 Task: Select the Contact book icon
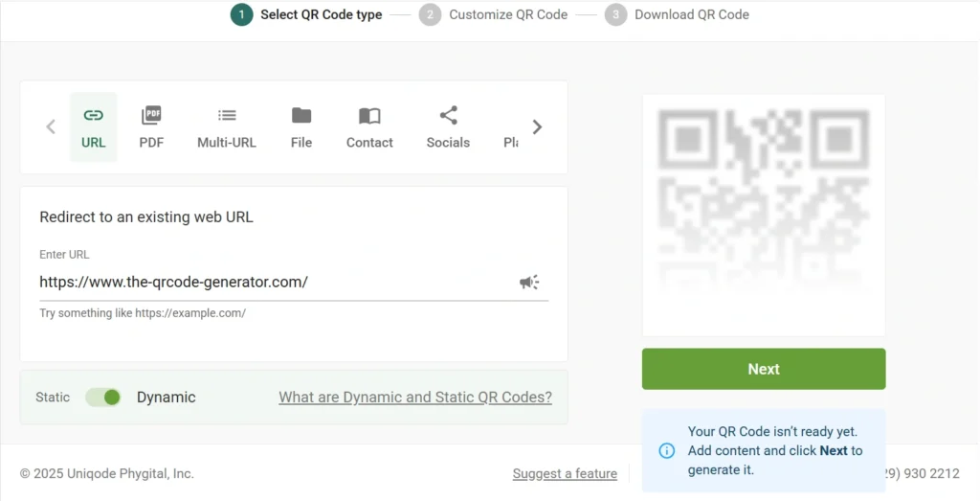[369, 116]
